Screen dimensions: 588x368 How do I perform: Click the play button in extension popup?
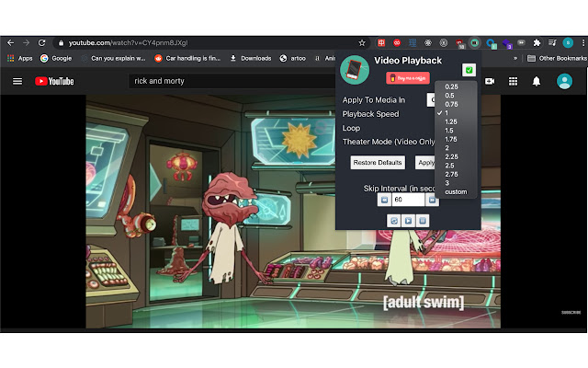pyautogui.click(x=408, y=221)
